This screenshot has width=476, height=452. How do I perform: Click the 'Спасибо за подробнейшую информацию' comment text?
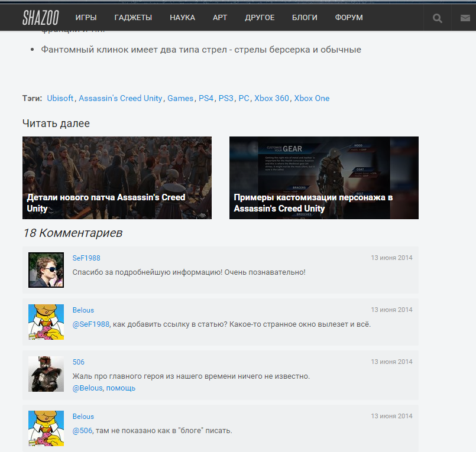pyautogui.click(x=189, y=272)
